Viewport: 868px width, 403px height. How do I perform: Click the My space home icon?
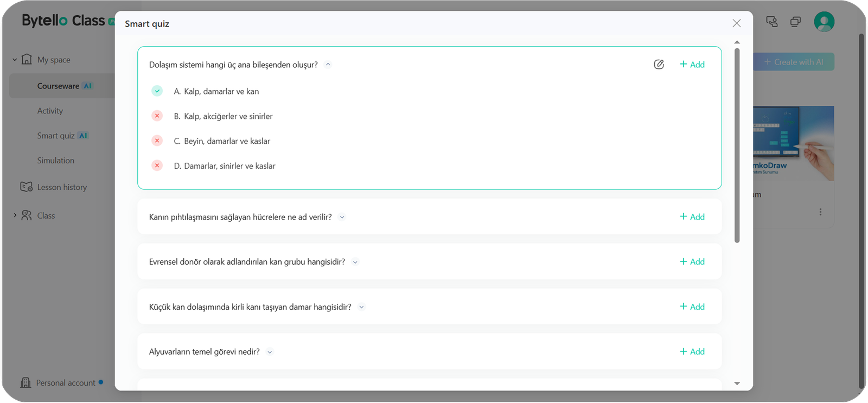click(x=27, y=60)
